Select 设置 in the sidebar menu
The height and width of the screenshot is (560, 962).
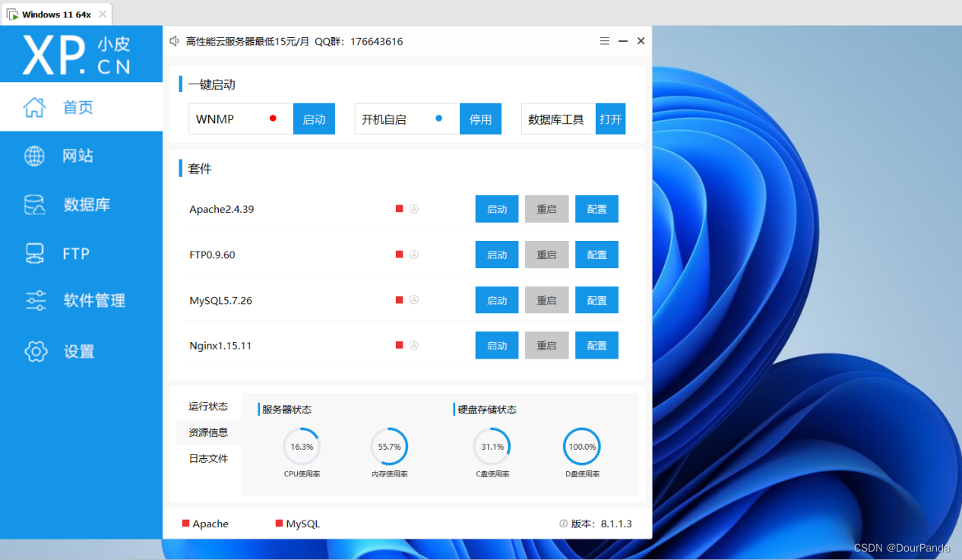81,351
